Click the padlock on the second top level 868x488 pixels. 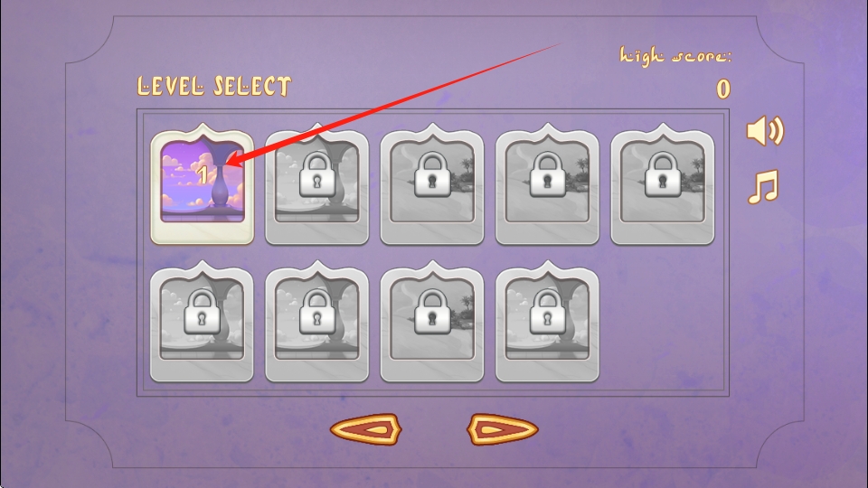pyautogui.click(x=317, y=174)
